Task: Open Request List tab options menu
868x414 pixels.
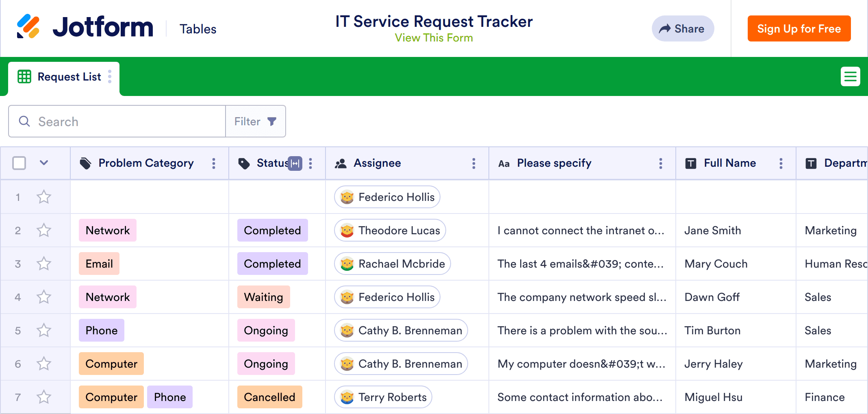Action: (x=110, y=76)
